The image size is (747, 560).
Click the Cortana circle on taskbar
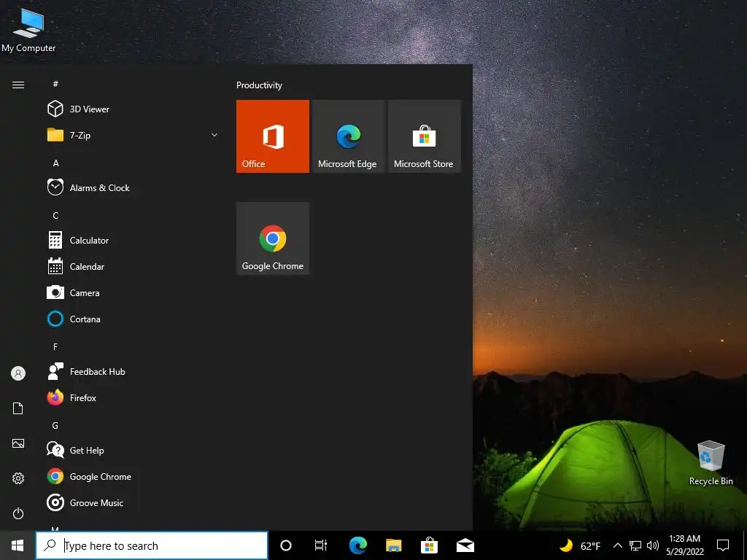pyautogui.click(x=286, y=545)
